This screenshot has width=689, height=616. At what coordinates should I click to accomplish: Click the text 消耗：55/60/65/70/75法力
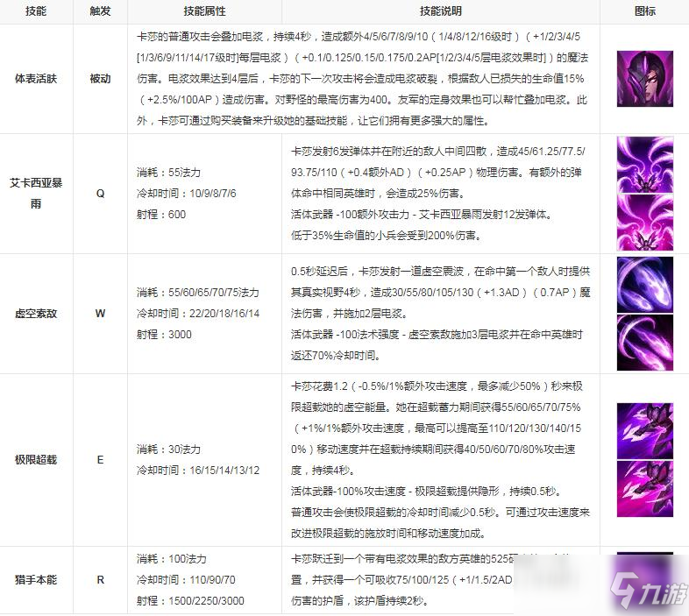198,293
